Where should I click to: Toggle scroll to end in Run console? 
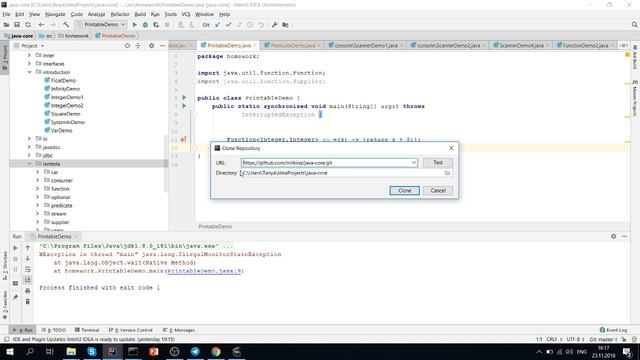28,280
